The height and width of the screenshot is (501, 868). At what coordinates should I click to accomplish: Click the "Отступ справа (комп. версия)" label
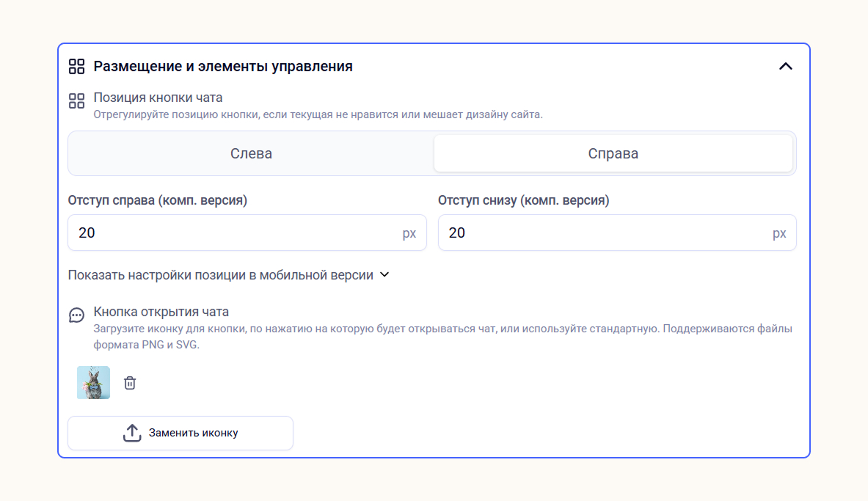[x=158, y=200]
